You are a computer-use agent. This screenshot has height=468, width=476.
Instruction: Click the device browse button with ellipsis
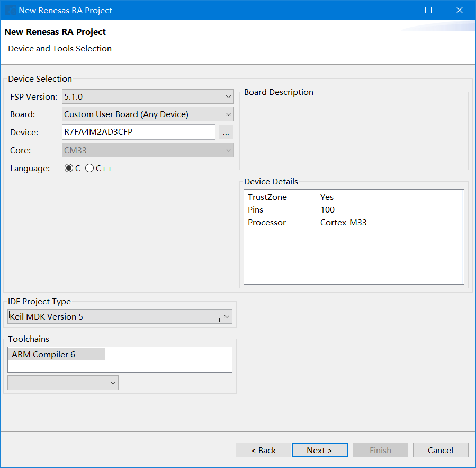(x=226, y=132)
